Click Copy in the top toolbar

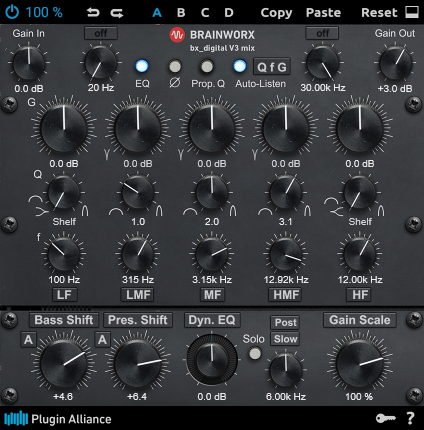(276, 13)
